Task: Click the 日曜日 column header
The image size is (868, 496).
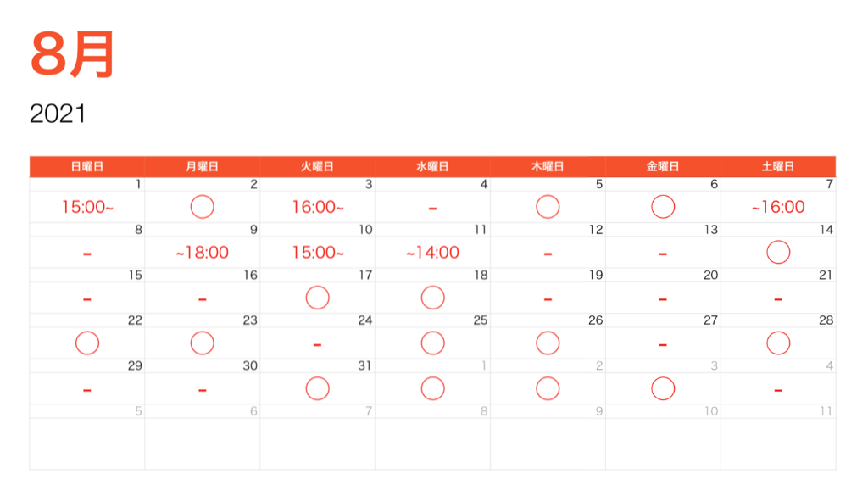Action: click(87, 167)
